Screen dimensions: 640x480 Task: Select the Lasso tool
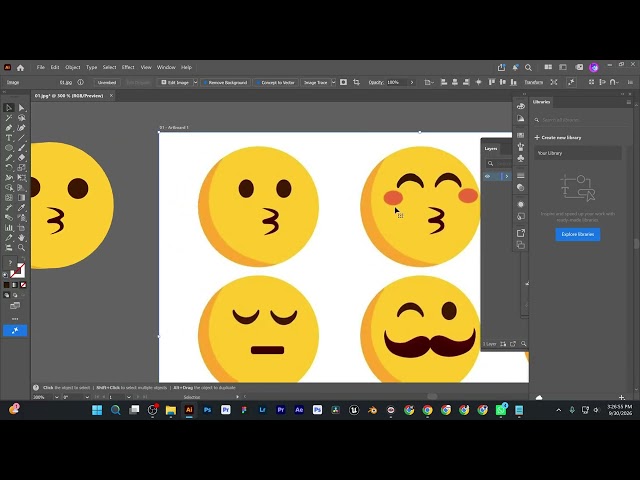tap(22, 118)
